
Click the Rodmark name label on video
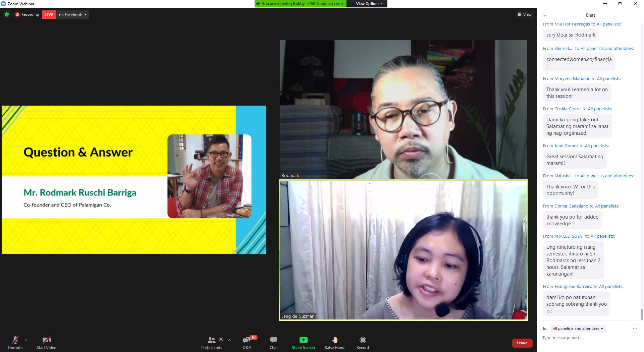290,176
